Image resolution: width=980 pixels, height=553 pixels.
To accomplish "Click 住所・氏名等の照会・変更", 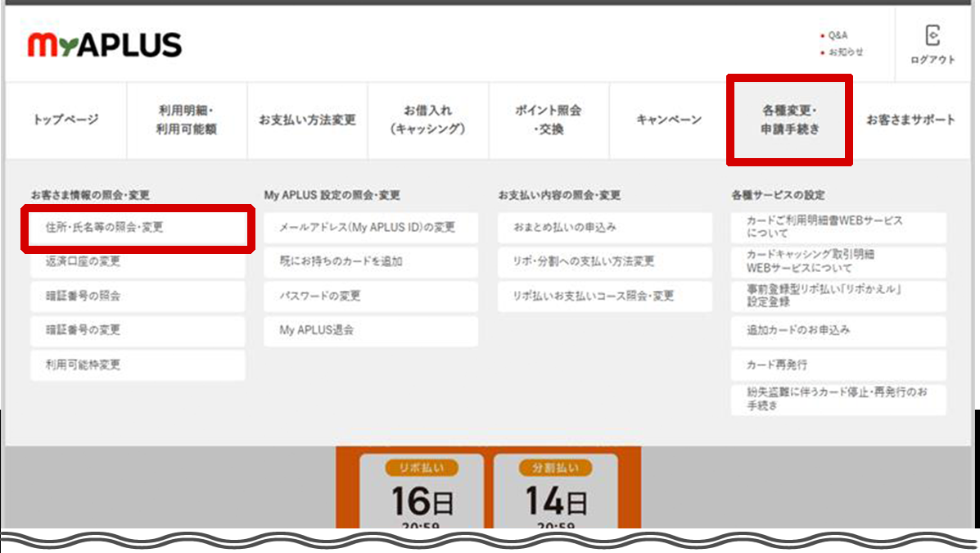I will pos(137,228).
